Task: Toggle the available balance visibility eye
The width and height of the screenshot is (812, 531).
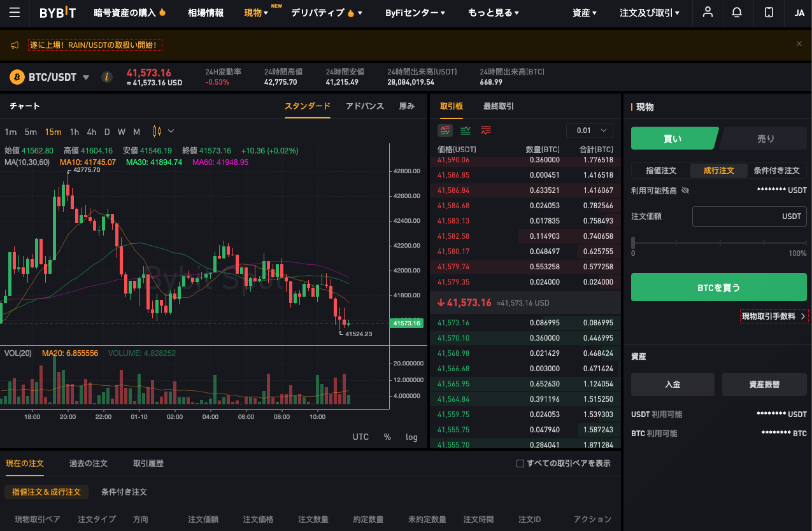Action: (685, 190)
